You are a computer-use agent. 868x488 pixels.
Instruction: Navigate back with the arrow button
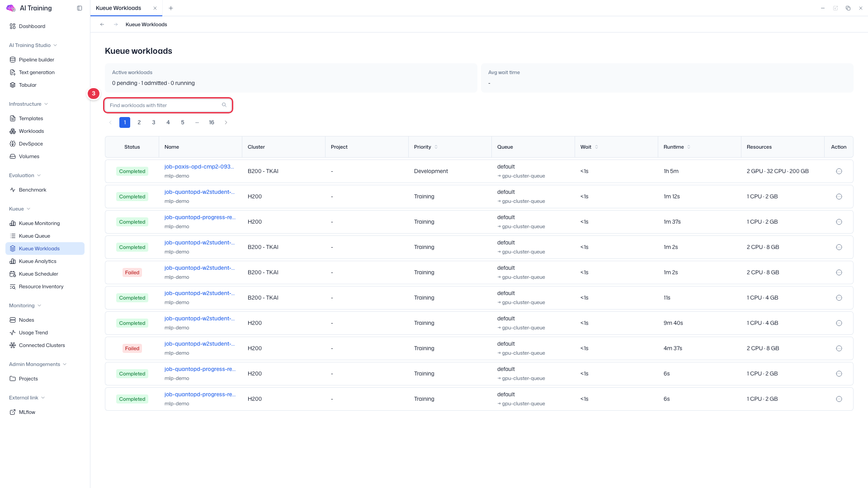tap(102, 24)
